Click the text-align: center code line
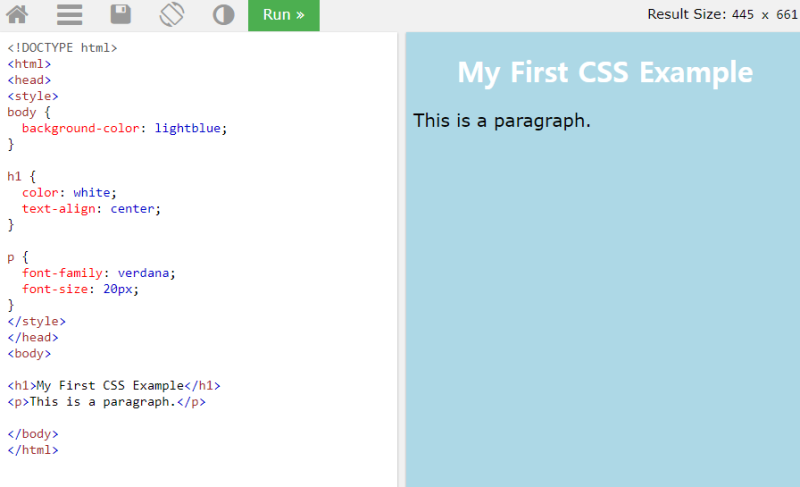 point(91,209)
